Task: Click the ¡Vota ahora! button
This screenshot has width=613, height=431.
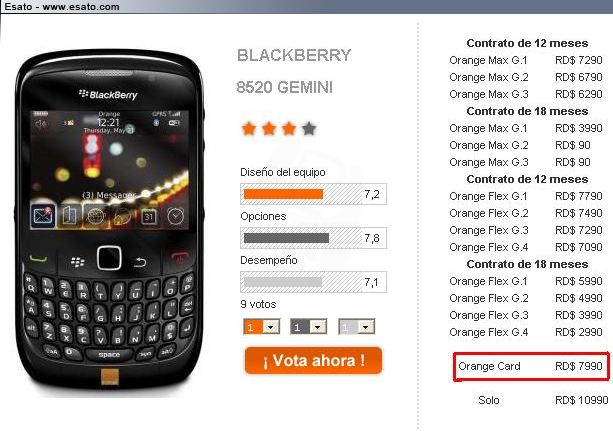Action: pyautogui.click(x=314, y=360)
